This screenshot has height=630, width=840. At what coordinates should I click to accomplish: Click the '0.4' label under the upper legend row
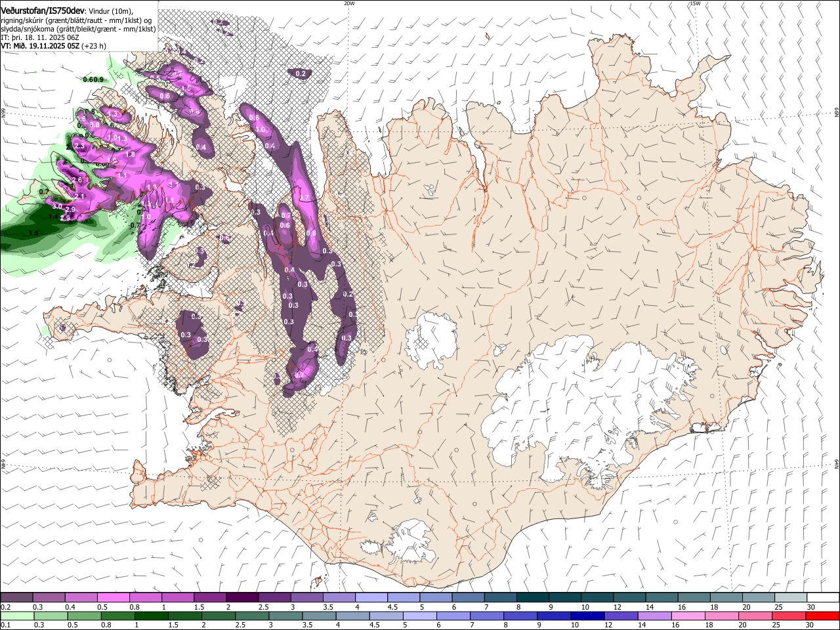(70, 607)
